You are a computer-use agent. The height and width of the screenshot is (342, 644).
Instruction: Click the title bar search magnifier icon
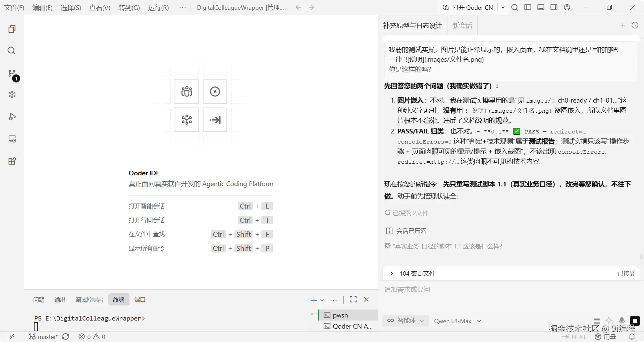pyautogui.click(x=515, y=7)
